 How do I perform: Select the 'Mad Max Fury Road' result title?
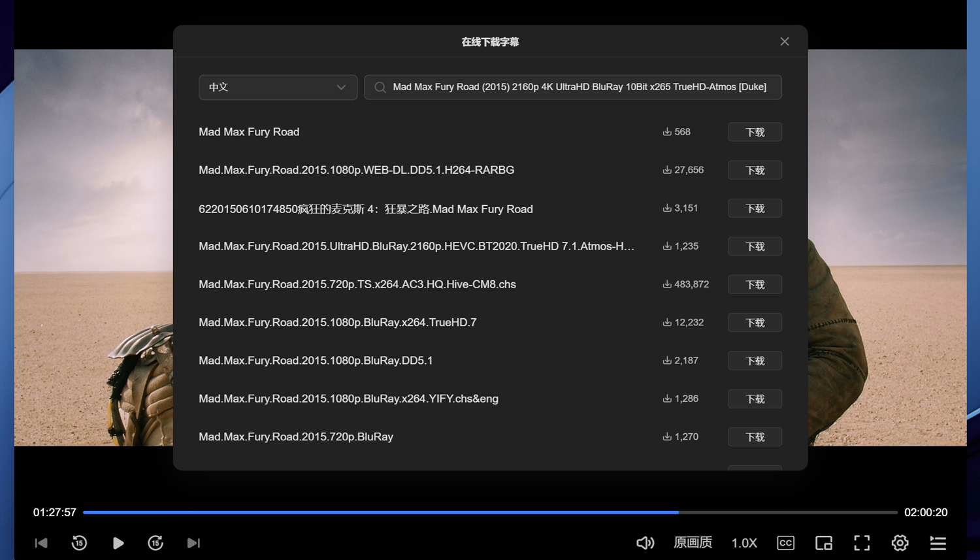click(249, 132)
